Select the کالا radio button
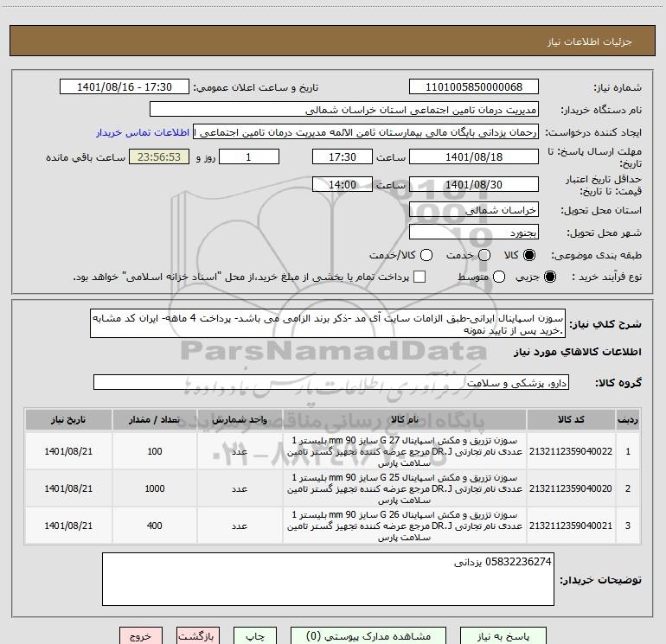The width and height of the screenshot is (666, 644). (x=529, y=255)
